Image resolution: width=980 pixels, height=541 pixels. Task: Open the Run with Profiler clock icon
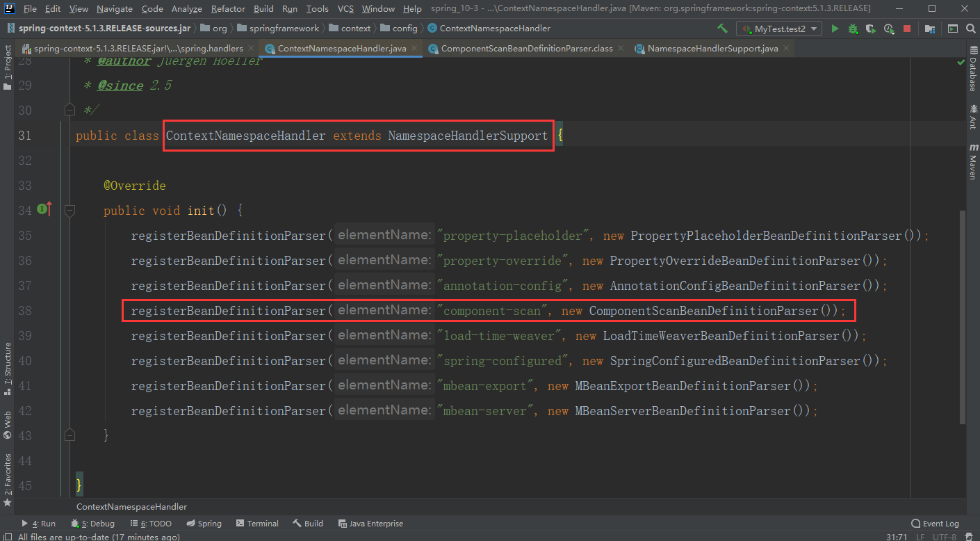889,29
